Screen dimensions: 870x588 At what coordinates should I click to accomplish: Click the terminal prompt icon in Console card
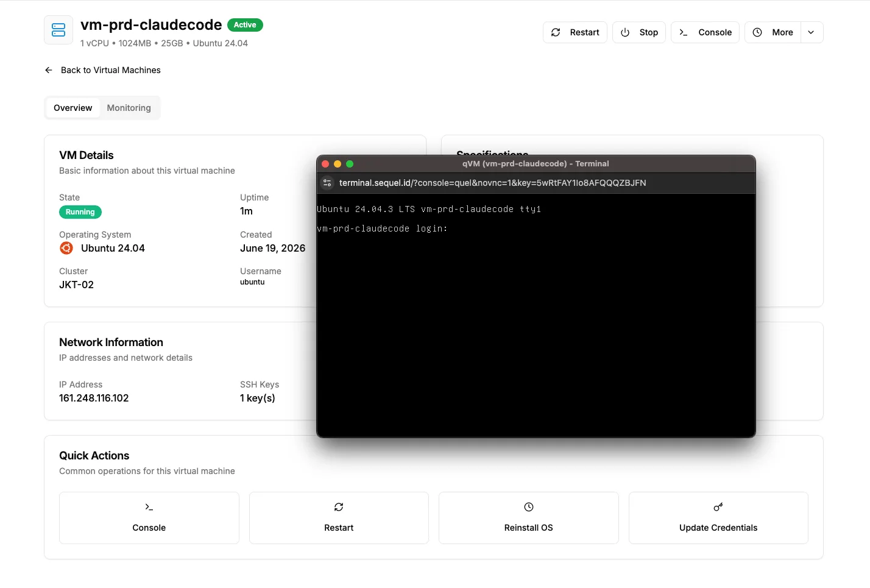point(149,507)
